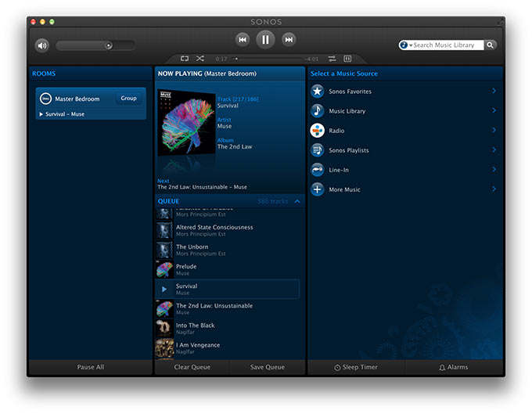Skip to previous track

pos(243,40)
